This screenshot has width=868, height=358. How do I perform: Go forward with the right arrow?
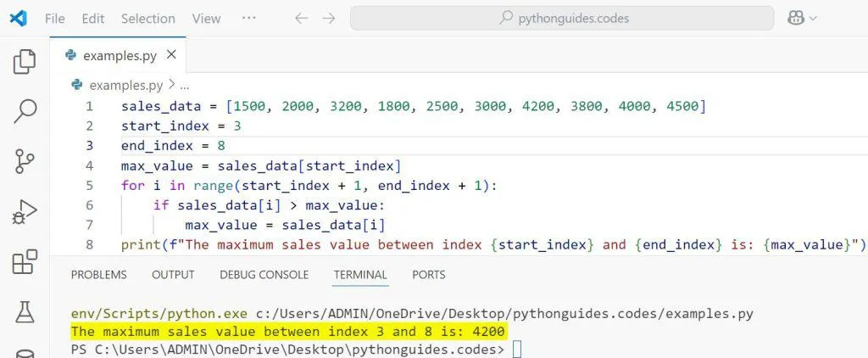[329, 18]
